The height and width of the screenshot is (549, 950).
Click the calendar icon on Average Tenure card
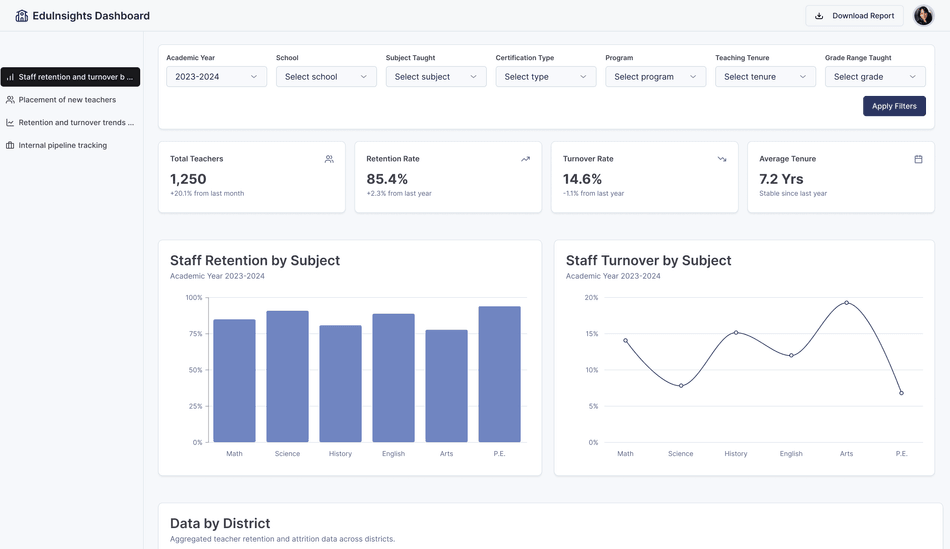click(x=918, y=159)
